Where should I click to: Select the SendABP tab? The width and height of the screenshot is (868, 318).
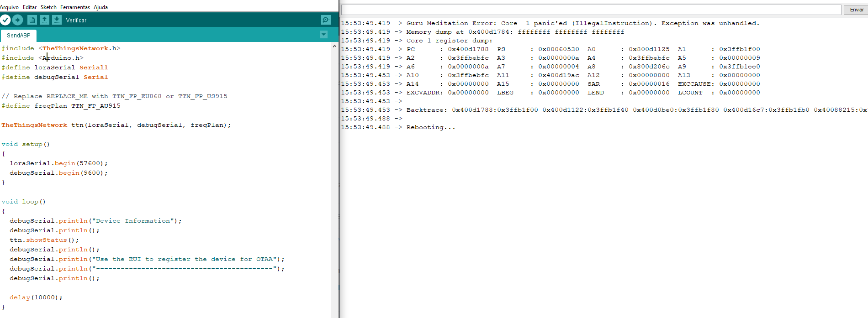[x=19, y=36]
